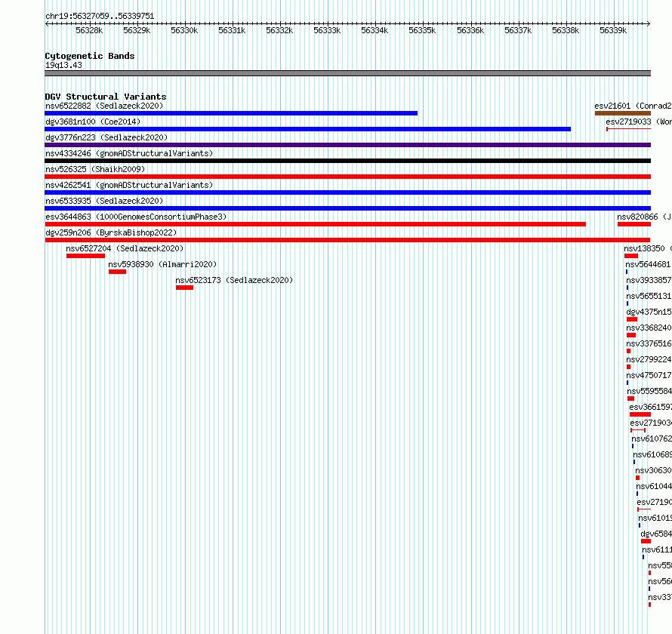Click the chr19:56327059..56339751 coordinate label

pos(100,16)
